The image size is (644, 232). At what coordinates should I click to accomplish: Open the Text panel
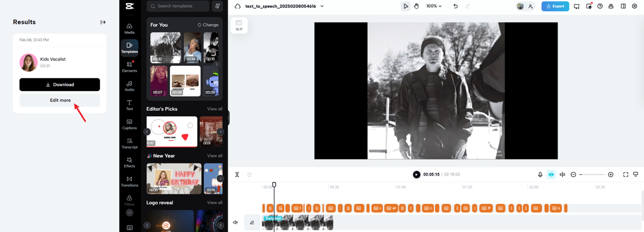click(129, 105)
